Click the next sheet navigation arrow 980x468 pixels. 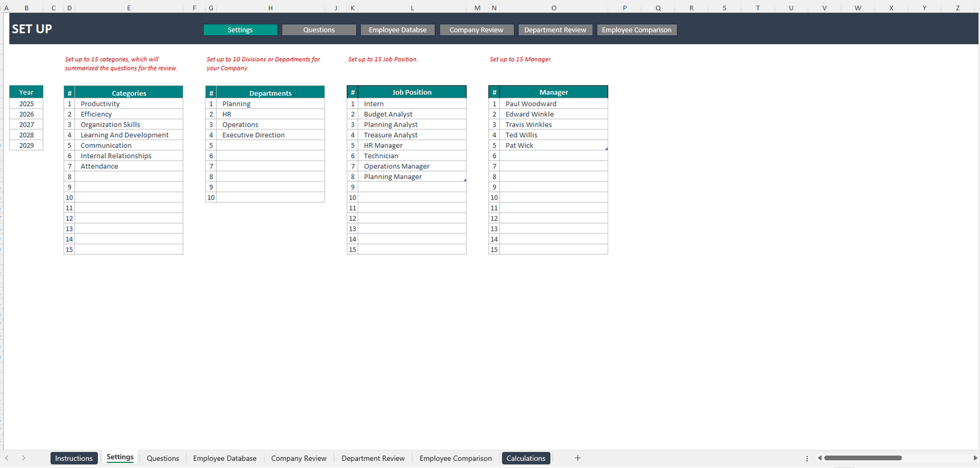(23, 458)
